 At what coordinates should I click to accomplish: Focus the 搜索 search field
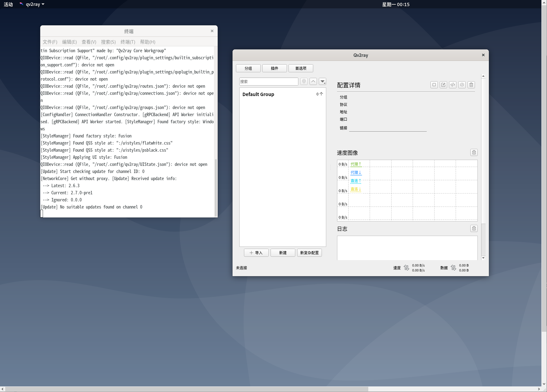coord(269,82)
